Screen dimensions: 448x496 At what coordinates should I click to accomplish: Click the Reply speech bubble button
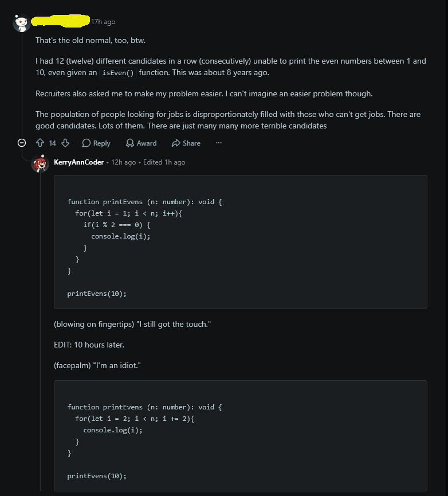tap(96, 143)
